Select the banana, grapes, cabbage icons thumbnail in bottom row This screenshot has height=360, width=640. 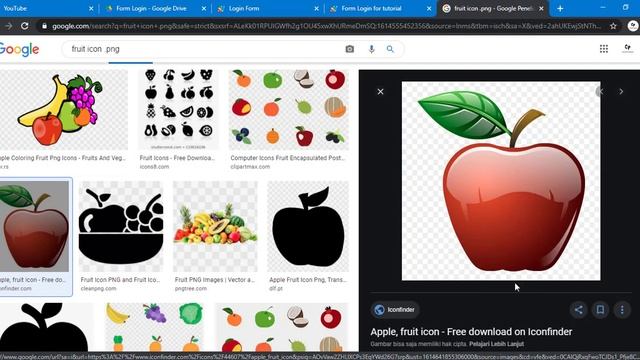154,327
